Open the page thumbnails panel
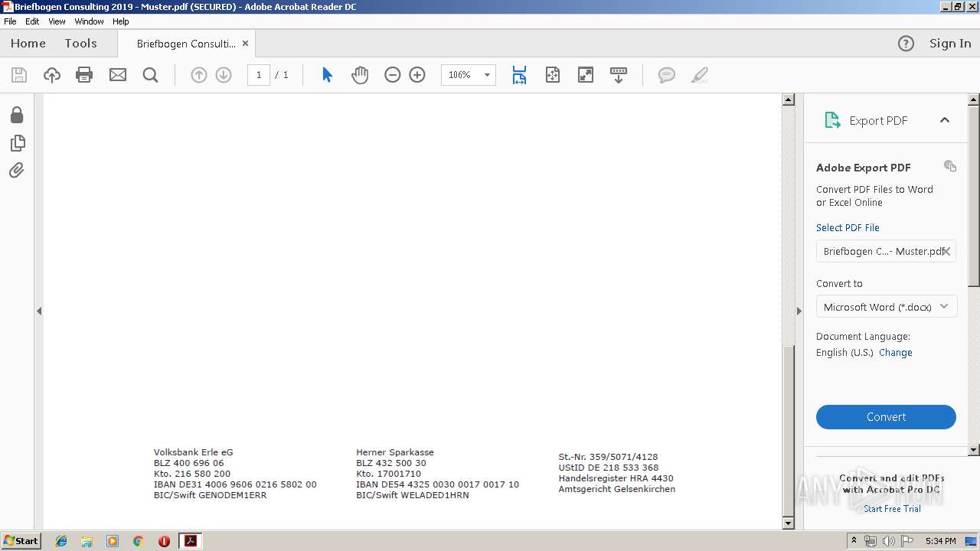Viewport: 980px width, 551px height. [x=17, y=143]
